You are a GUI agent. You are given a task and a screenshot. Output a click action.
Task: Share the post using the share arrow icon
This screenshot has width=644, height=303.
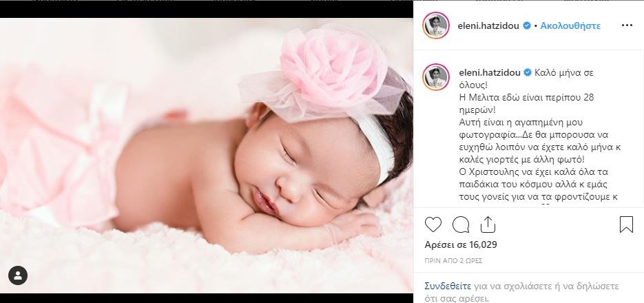[x=488, y=224]
